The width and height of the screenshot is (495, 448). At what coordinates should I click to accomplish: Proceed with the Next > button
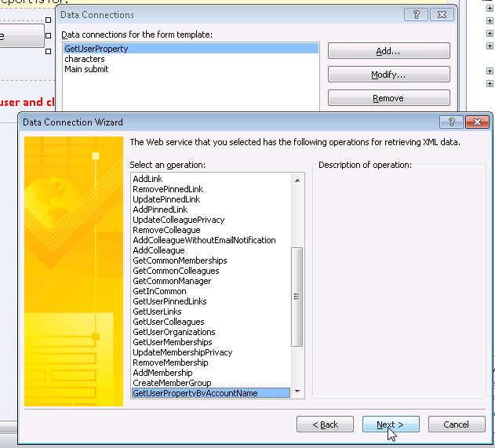[x=390, y=424]
